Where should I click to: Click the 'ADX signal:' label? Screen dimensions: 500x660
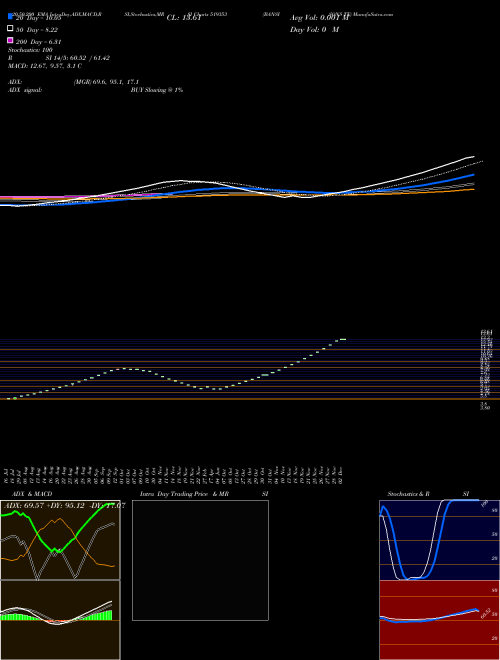click(x=25, y=90)
